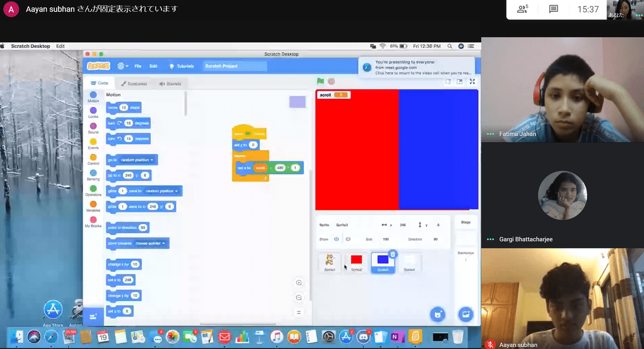Image resolution: width=644 pixels, height=349 pixels.
Task: Delete Sprite3 with the trash icon
Action: pos(393,254)
